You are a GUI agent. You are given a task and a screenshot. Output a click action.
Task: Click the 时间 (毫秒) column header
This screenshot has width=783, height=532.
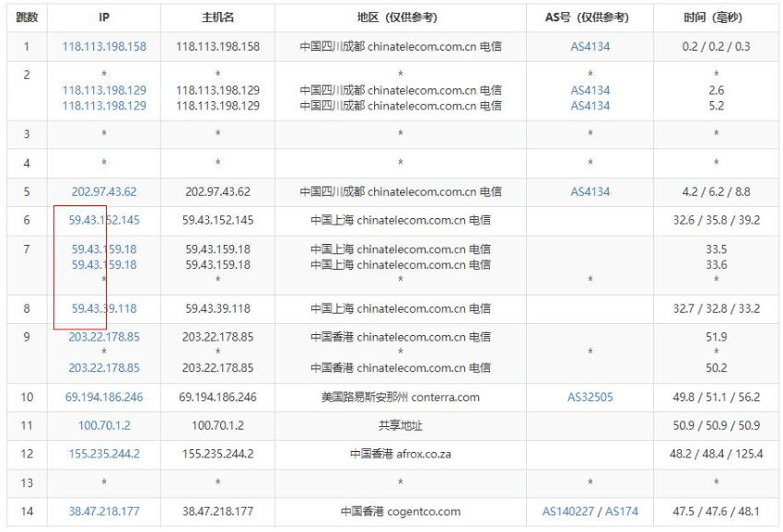716,17
